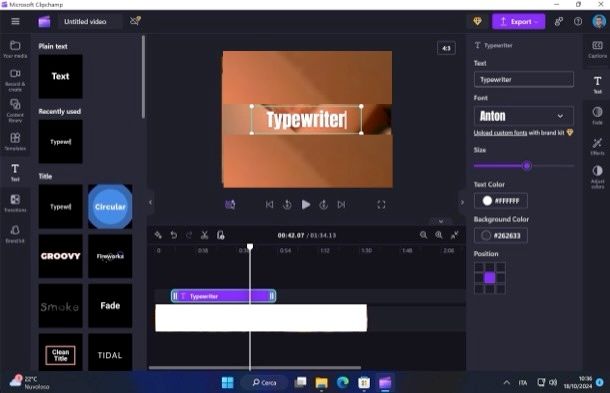Collapse the timeline with chevron down

[441, 221]
